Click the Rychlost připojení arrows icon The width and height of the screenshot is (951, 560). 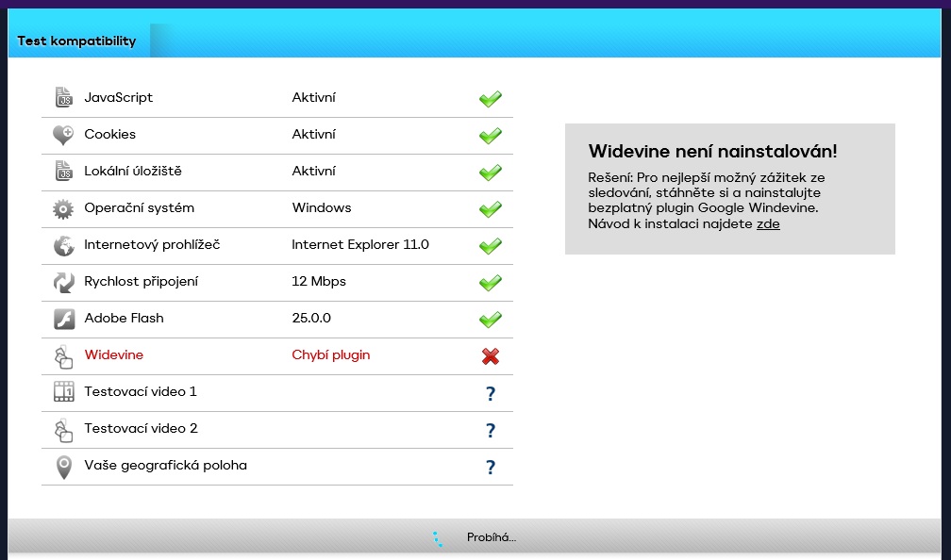pyautogui.click(x=63, y=282)
